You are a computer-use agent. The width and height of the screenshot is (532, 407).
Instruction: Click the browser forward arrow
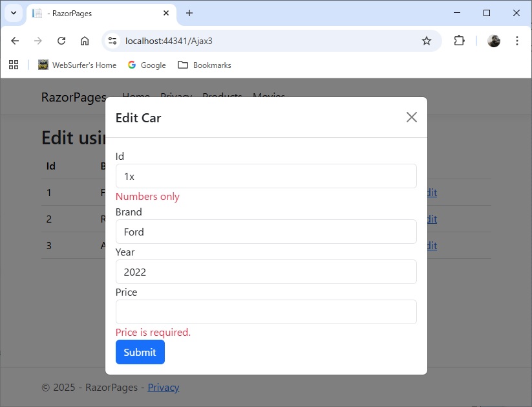click(38, 41)
